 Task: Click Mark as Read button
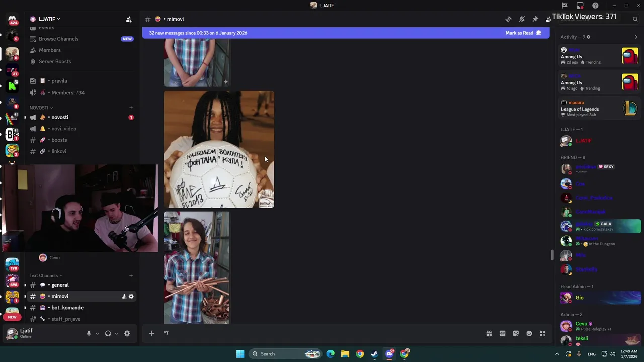(523, 33)
